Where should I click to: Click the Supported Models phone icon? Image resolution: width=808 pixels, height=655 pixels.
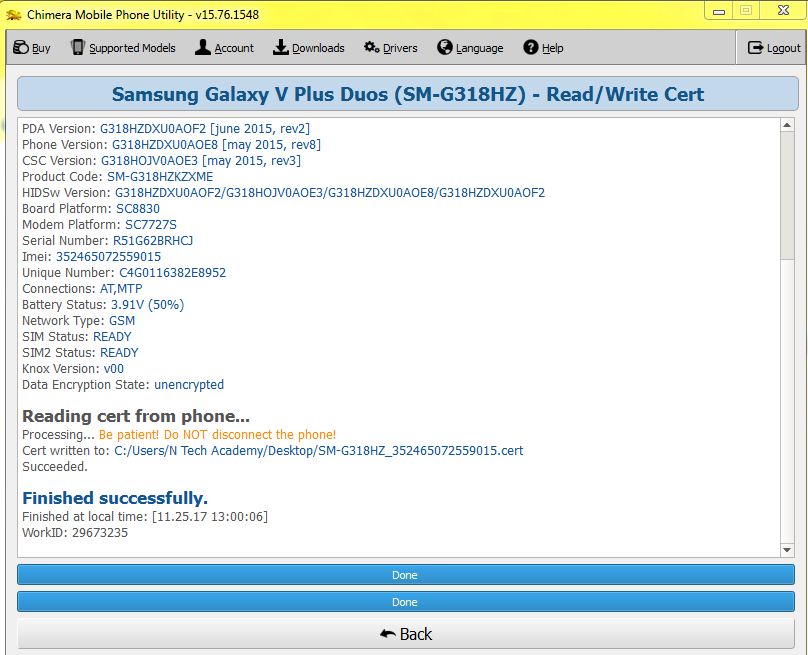pyautogui.click(x=77, y=47)
